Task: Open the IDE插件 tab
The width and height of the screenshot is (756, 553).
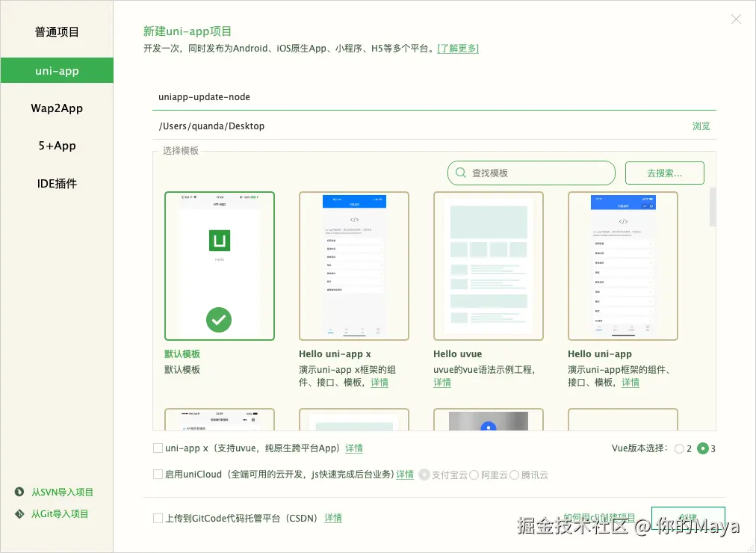Action: click(57, 183)
